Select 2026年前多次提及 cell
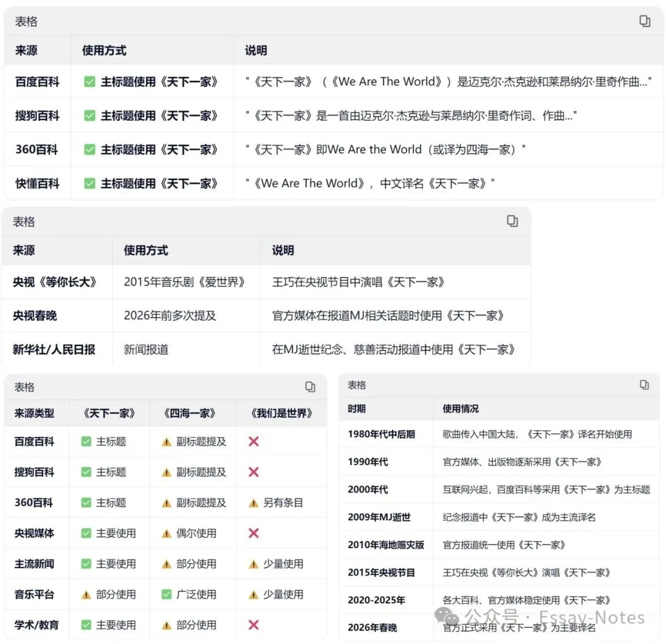Image resolution: width=666 pixels, height=644 pixels. tap(170, 316)
